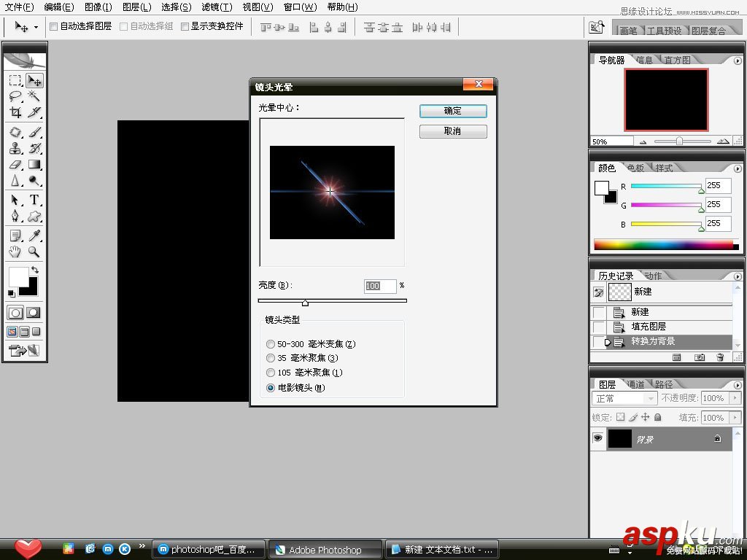Hide the 背景 layer visibility

point(597,438)
